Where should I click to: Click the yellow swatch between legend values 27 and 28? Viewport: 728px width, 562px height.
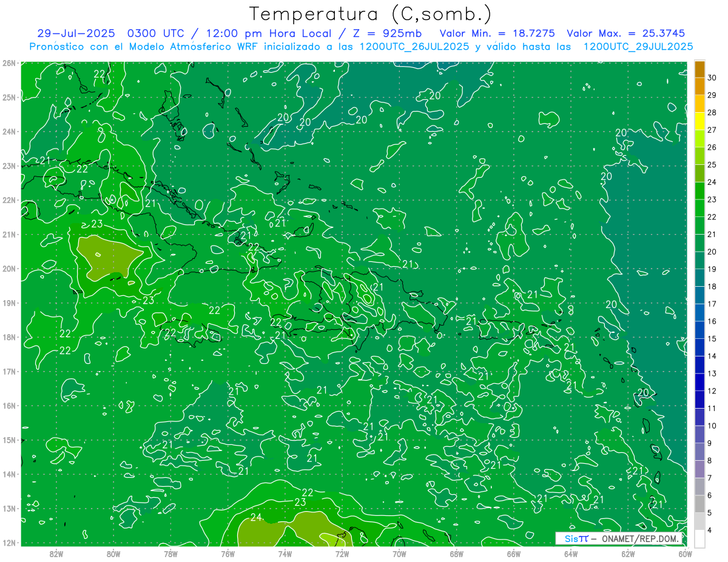699,121
